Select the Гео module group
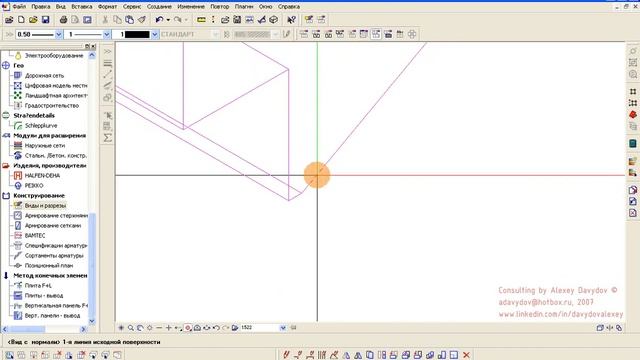This screenshot has width=640, height=360. point(18,65)
